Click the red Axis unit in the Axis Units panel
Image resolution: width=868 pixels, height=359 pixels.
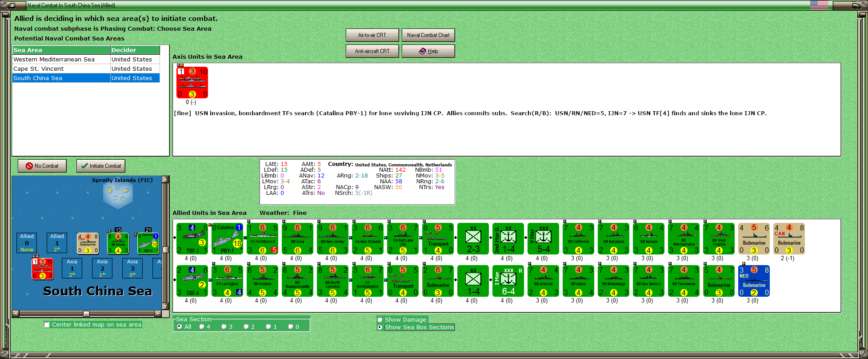192,82
